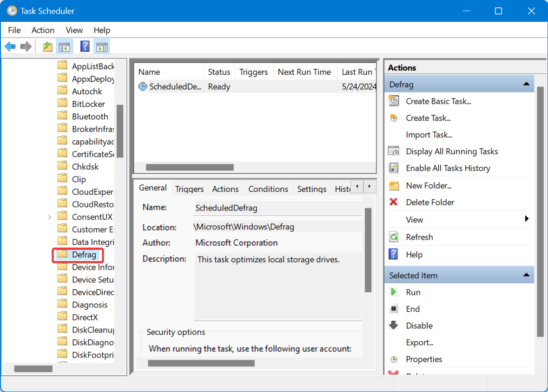Click the Properties clock icon
548x392 pixels.
[x=394, y=359]
